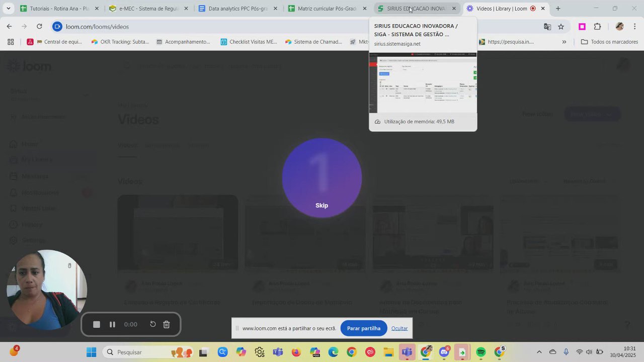Open Spotify from the taskbar
644x362 pixels.
480,352
